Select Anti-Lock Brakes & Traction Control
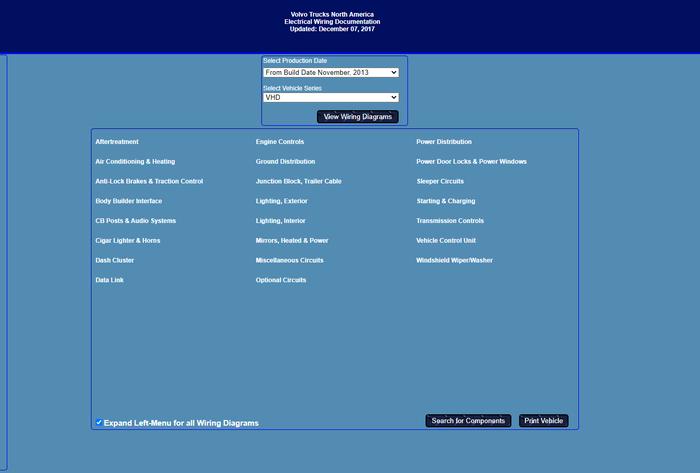 point(148,181)
